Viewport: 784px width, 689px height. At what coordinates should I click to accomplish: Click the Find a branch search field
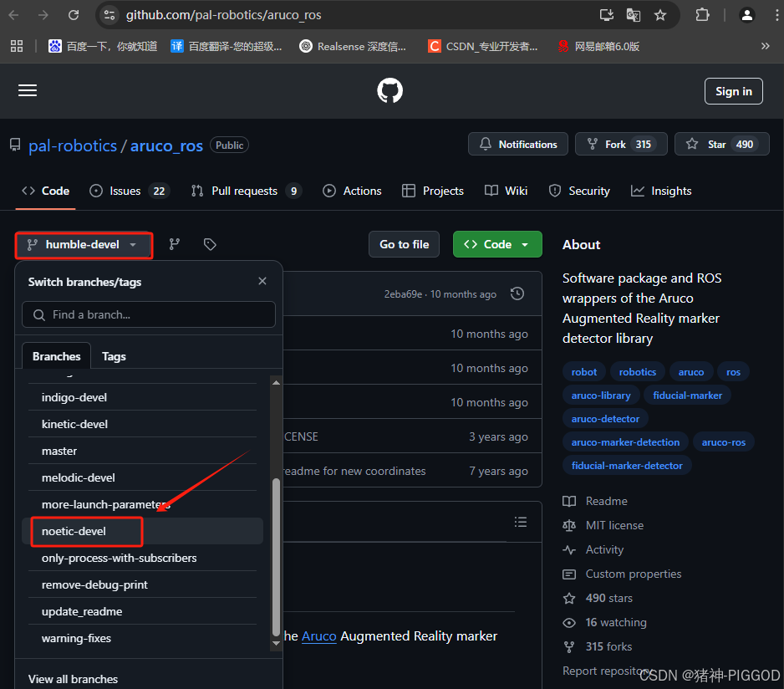tap(148, 314)
